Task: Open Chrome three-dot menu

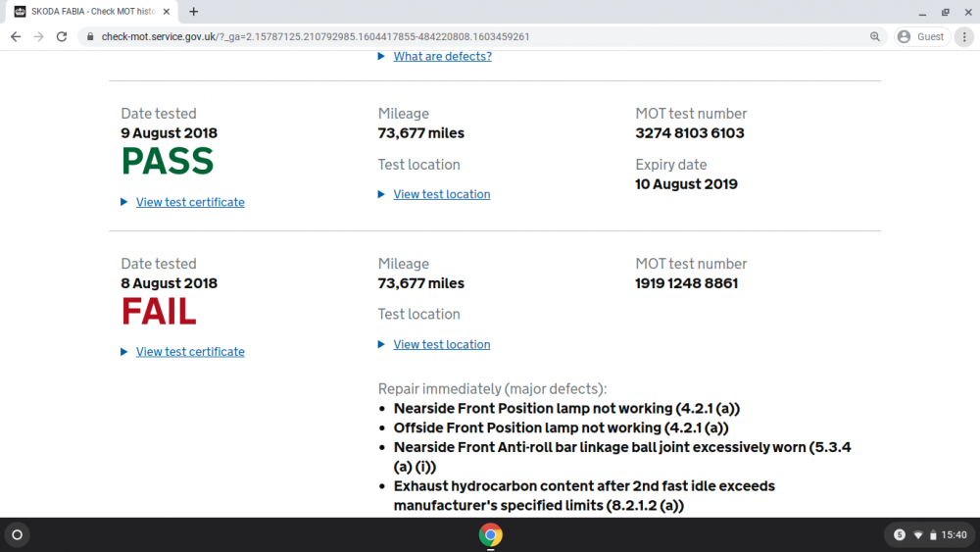Action: [964, 37]
